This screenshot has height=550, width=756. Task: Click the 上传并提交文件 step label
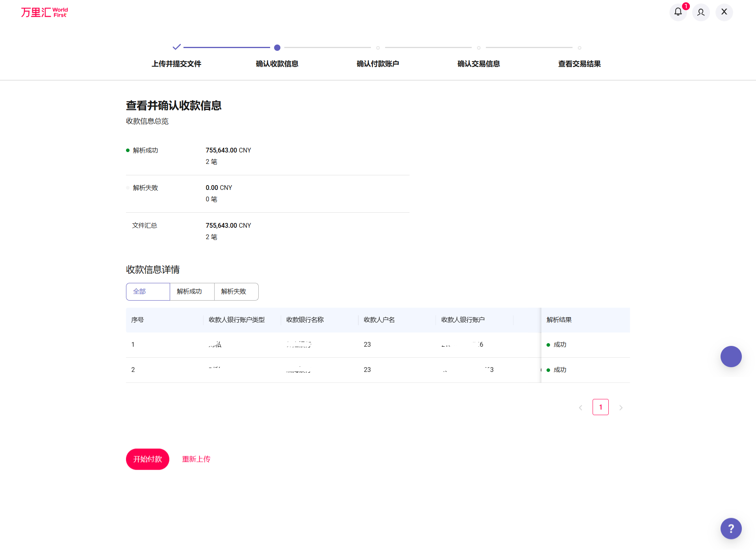pyautogui.click(x=176, y=64)
